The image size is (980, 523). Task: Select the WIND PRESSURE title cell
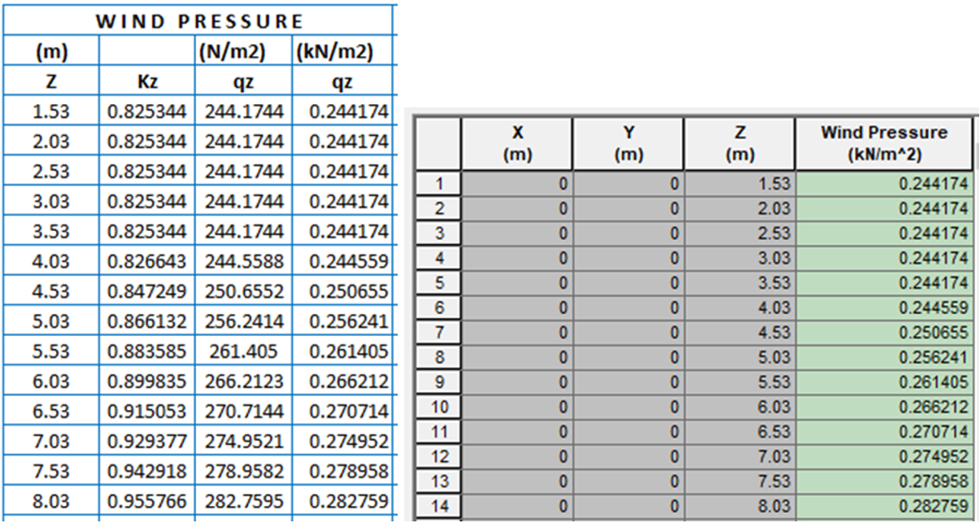(x=195, y=21)
